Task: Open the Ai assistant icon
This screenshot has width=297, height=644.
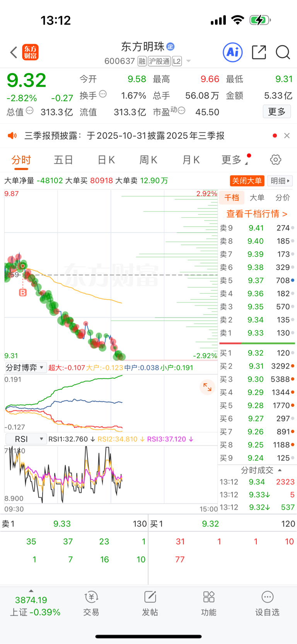Action: [233, 52]
